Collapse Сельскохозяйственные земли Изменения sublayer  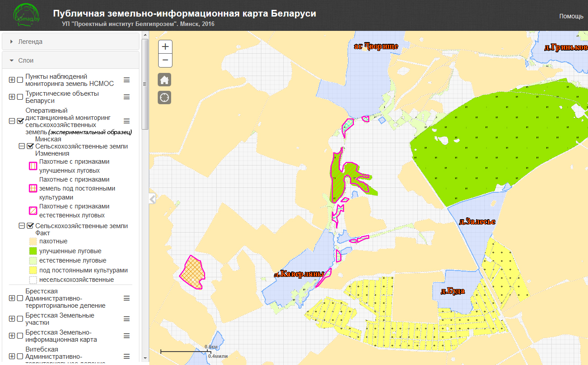click(x=21, y=146)
